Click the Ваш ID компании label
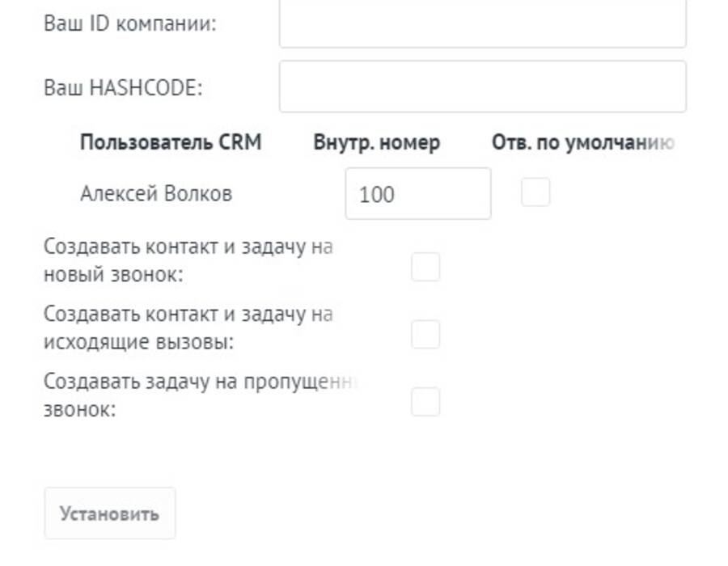Viewport: 728px width, 566px height. click(x=130, y=23)
